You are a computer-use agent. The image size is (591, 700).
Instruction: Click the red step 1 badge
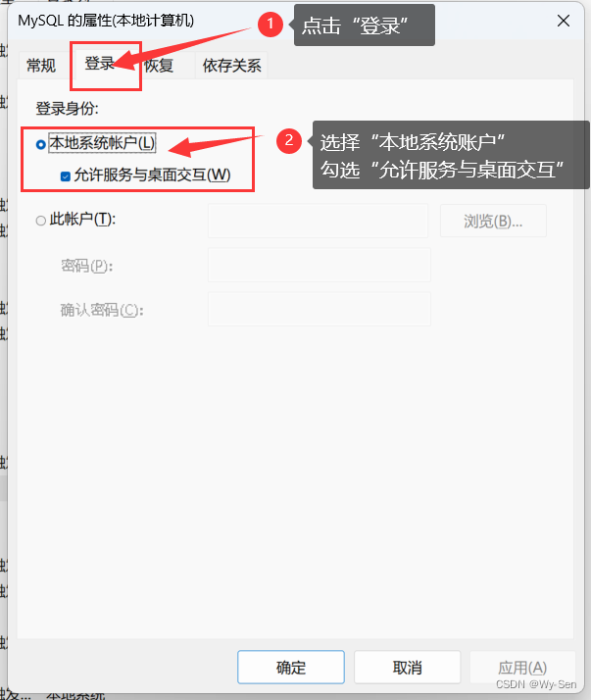pos(271,25)
